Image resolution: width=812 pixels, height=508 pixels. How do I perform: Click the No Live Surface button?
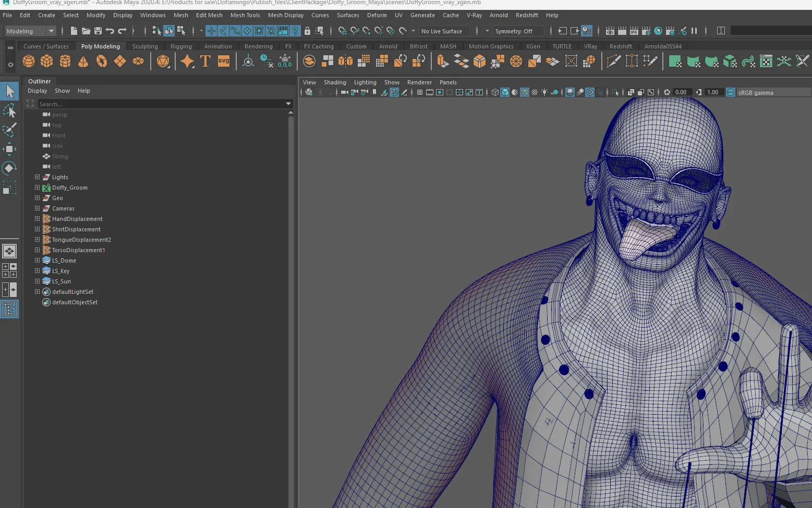444,31
